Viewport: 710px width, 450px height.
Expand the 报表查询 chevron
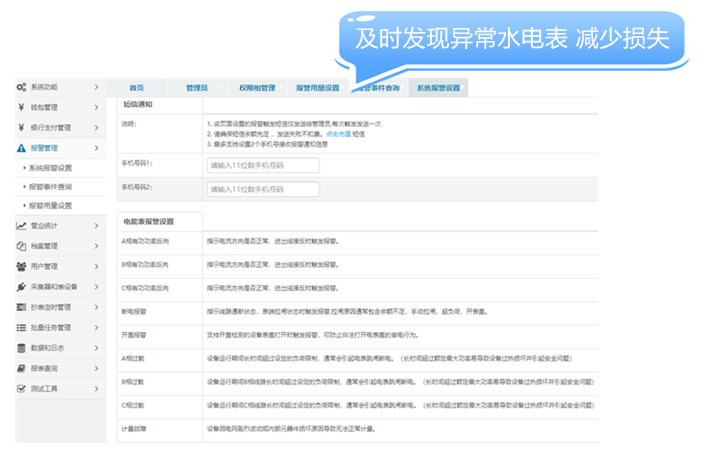96,368
